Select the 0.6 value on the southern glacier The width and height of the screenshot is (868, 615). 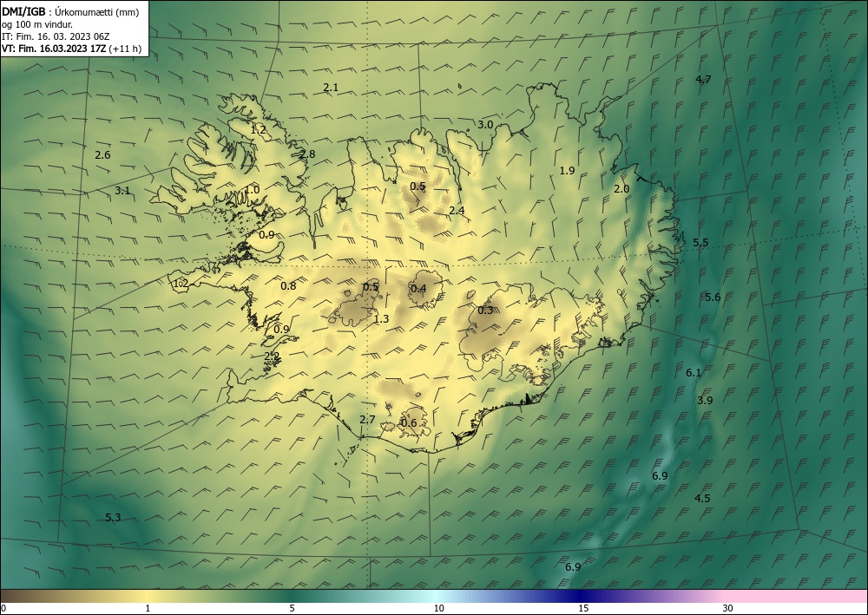[409, 423]
